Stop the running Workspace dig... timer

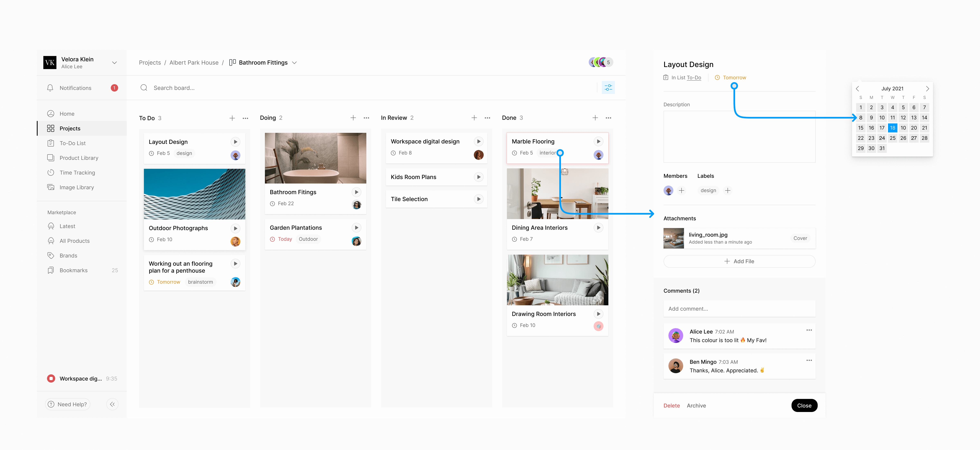tap(51, 378)
